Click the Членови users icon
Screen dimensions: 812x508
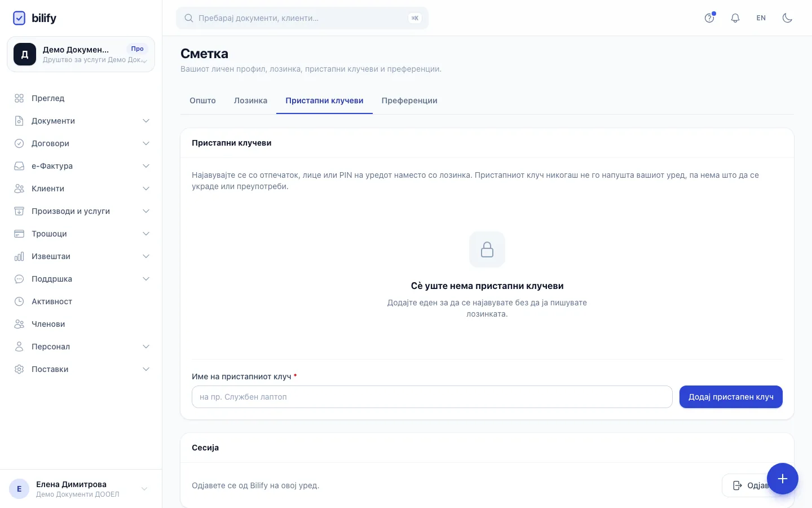click(19, 324)
